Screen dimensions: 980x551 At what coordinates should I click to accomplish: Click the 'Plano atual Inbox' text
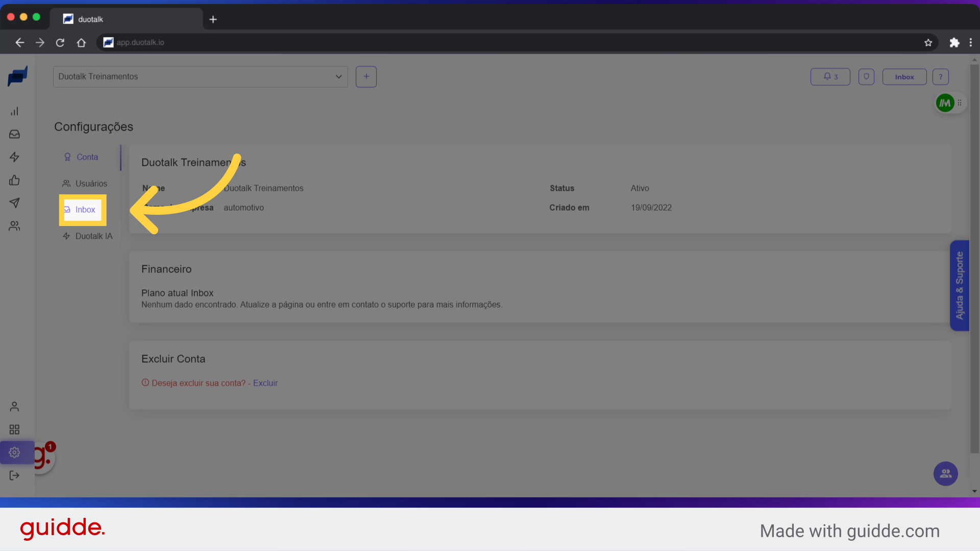point(177,293)
